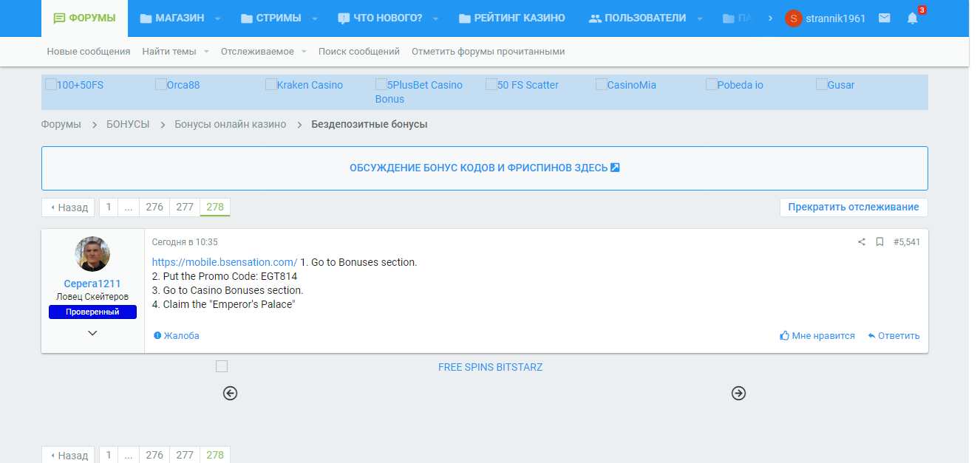The height and width of the screenshot is (463, 980).
Task: Go to Новые сообщения menu item
Action: click(x=89, y=52)
